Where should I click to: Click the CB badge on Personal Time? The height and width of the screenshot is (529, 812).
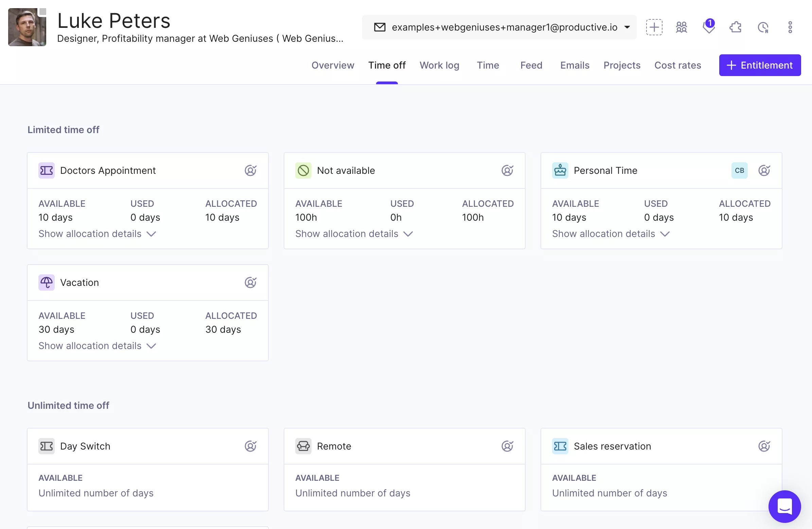point(739,170)
